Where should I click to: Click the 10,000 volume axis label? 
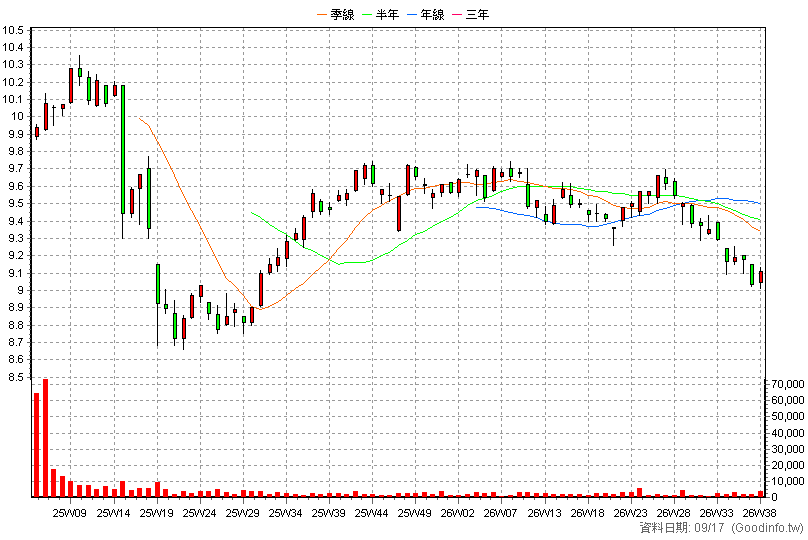788,481
